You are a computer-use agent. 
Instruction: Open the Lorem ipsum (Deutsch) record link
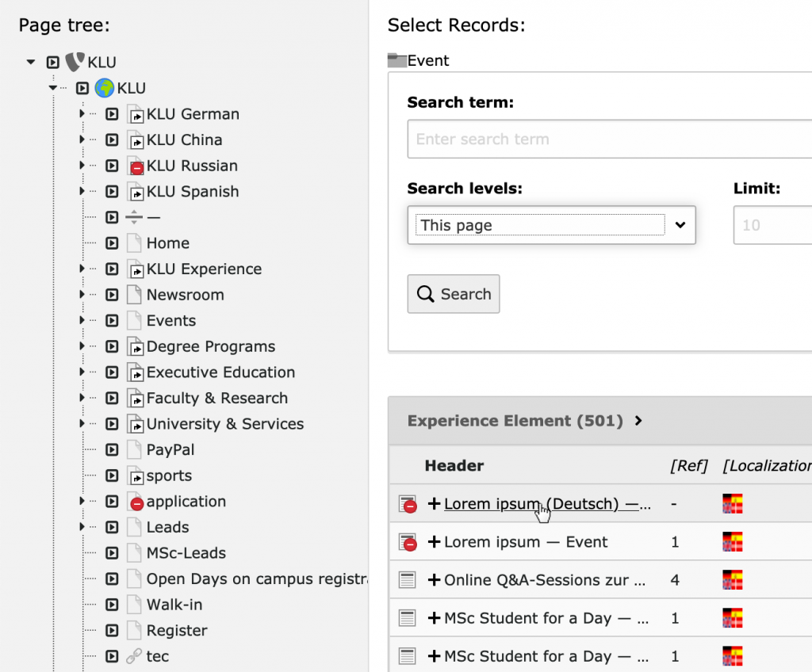point(547,504)
